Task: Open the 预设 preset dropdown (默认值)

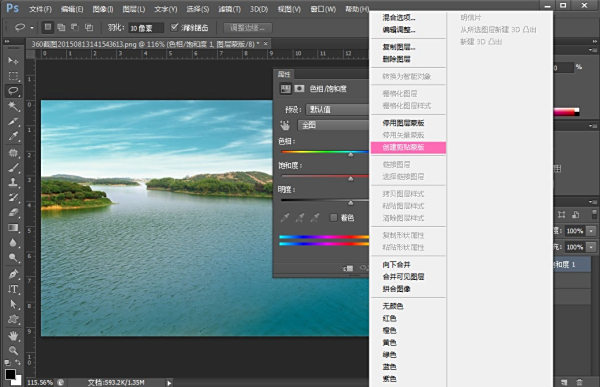Action: pyautogui.click(x=338, y=109)
